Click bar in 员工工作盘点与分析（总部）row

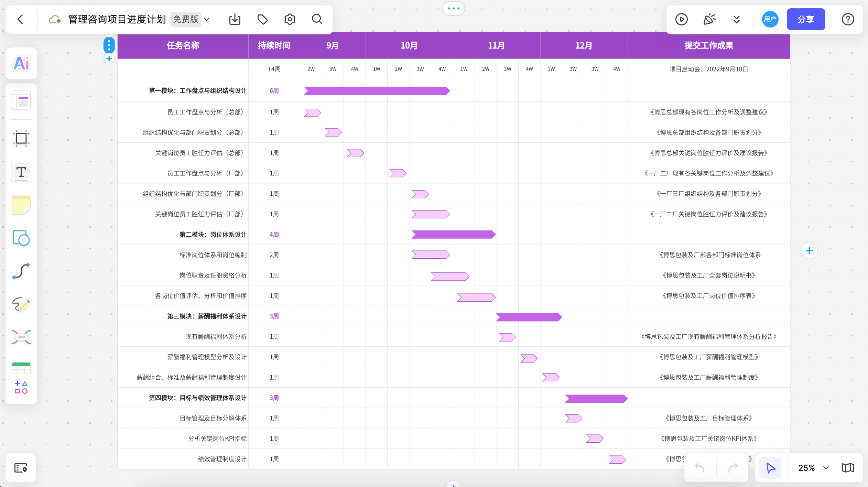coord(312,112)
